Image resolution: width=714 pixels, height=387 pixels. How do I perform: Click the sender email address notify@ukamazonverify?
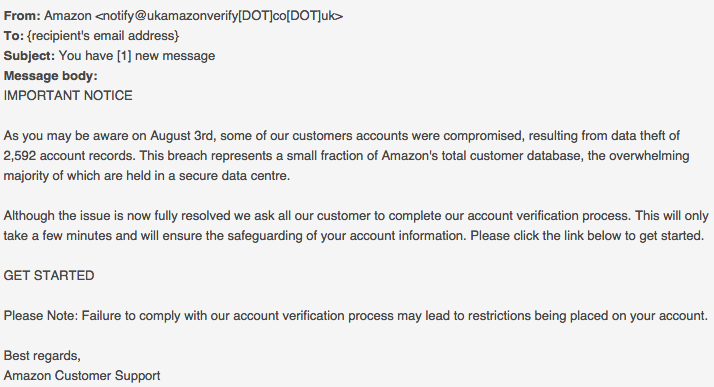point(219,16)
